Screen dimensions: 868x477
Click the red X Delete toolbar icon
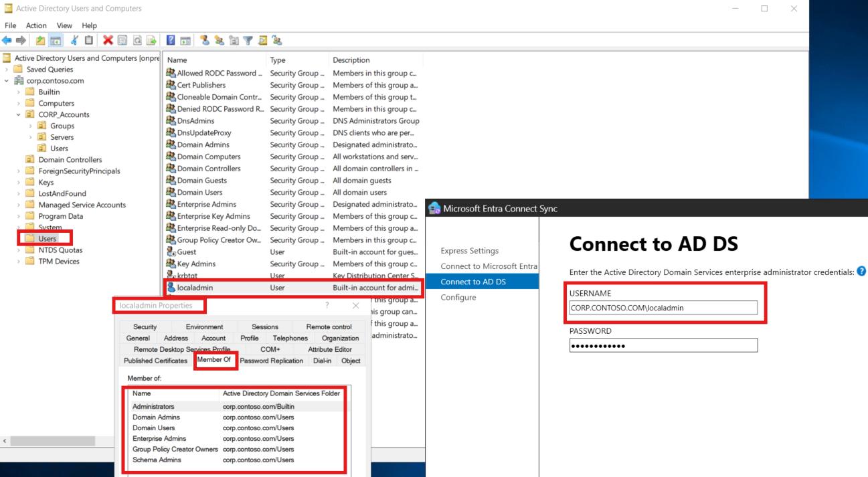tap(108, 41)
